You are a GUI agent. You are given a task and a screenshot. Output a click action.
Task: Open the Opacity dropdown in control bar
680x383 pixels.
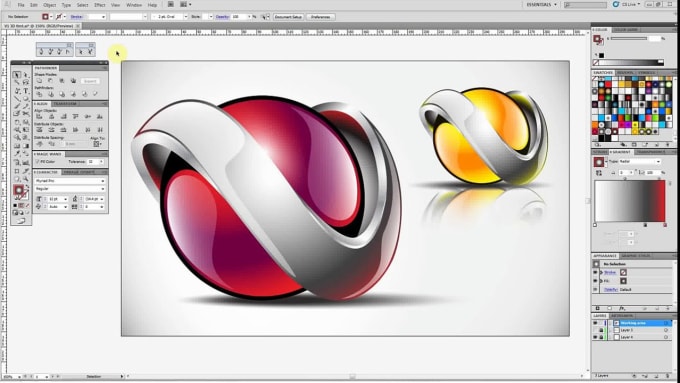249,17
